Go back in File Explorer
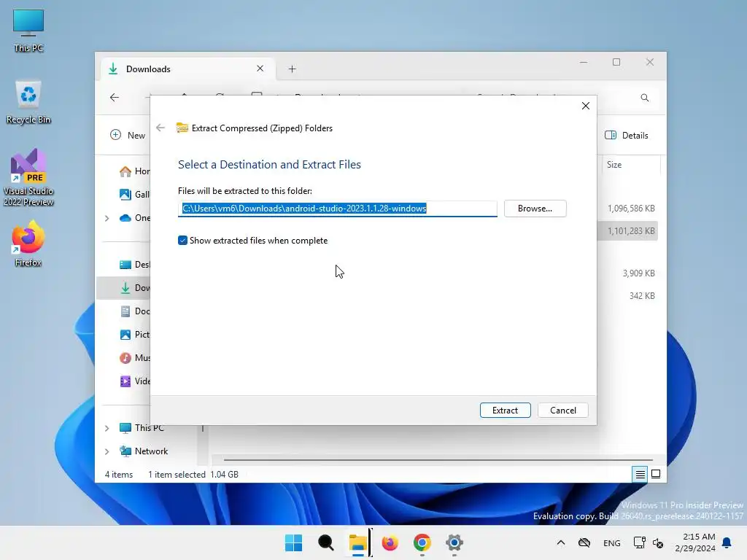This screenshot has height=560, width=747. pos(115,98)
